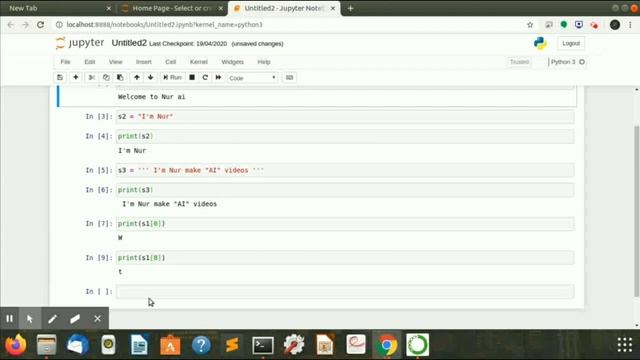The image size is (640, 360).
Task: Click the notebook vertical scrollbar
Action: coord(636,210)
